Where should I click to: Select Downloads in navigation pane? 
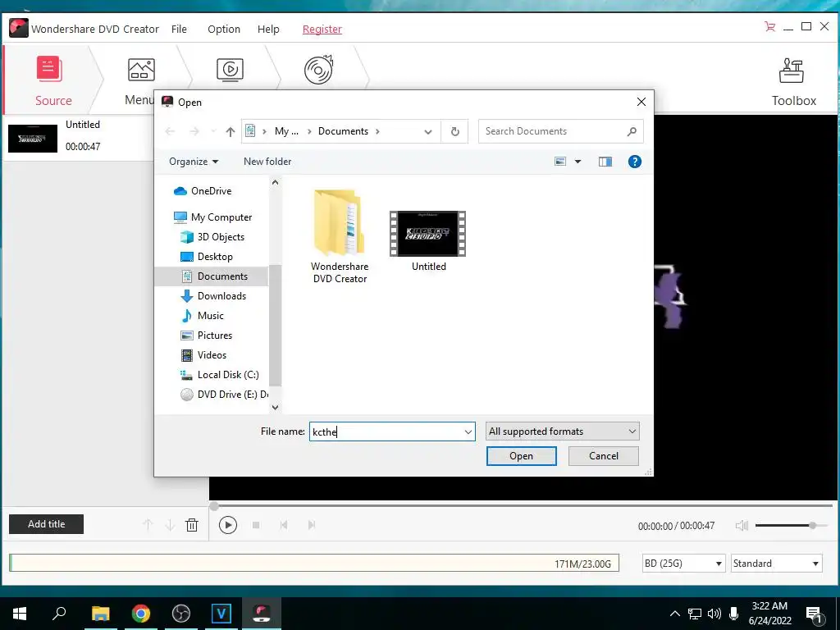click(x=221, y=295)
